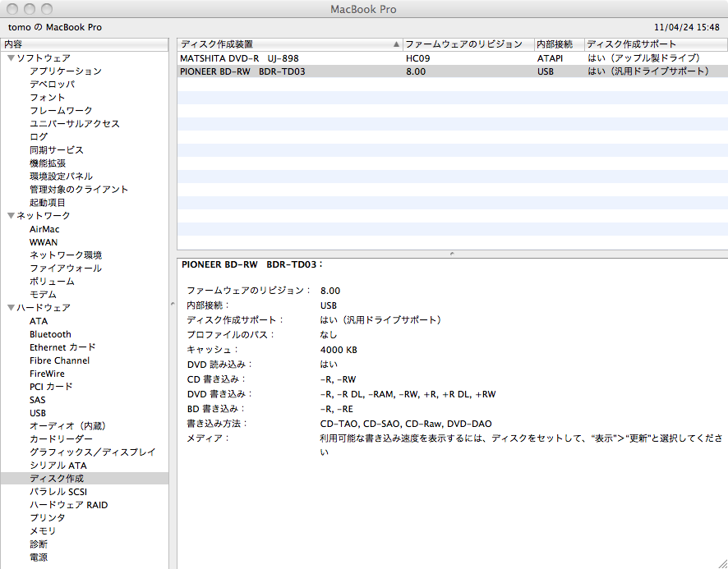Click the sidebar vertical splitter handle
This screenshot has height=569, width=728.
pos(173,304)
